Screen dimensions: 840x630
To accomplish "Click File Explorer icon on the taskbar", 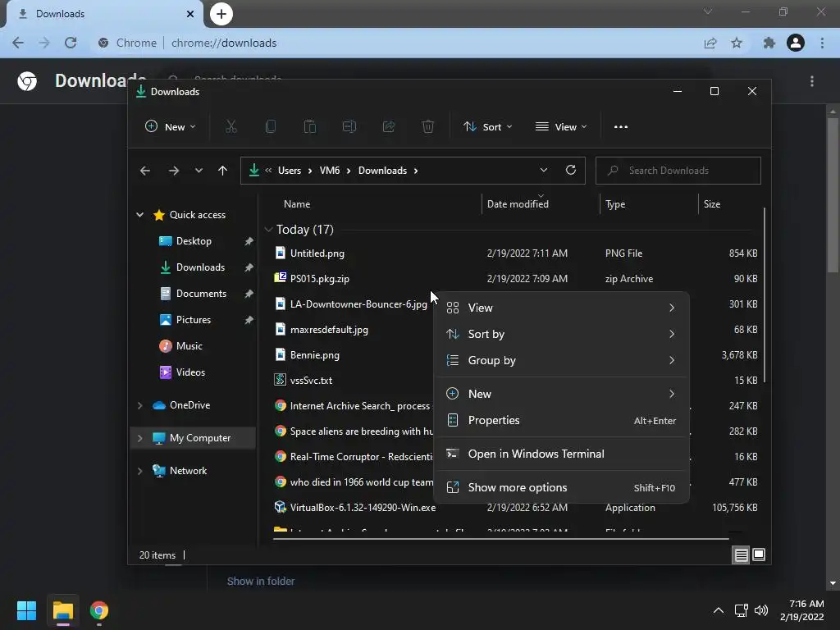I will tap(62, 610).
